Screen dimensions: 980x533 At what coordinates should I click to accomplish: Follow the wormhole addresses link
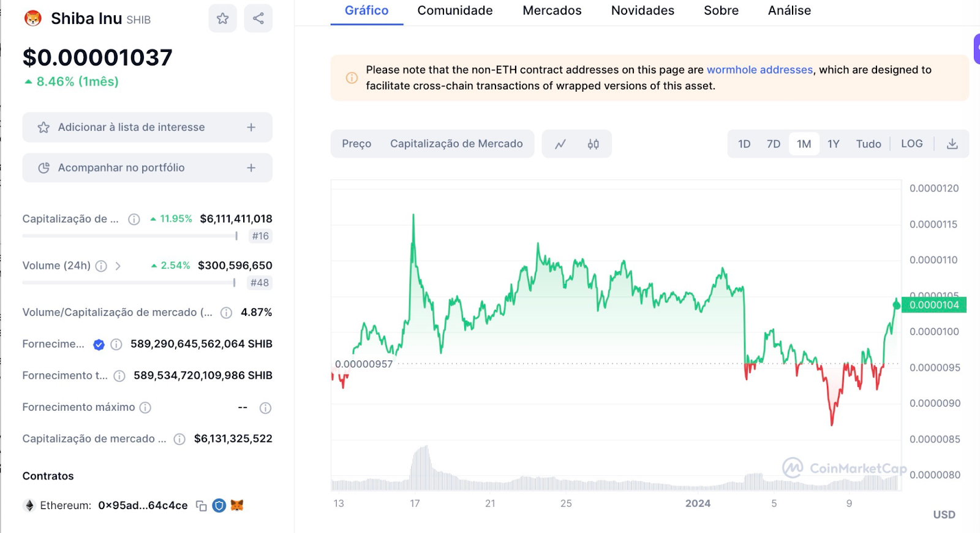coord(759,70)
